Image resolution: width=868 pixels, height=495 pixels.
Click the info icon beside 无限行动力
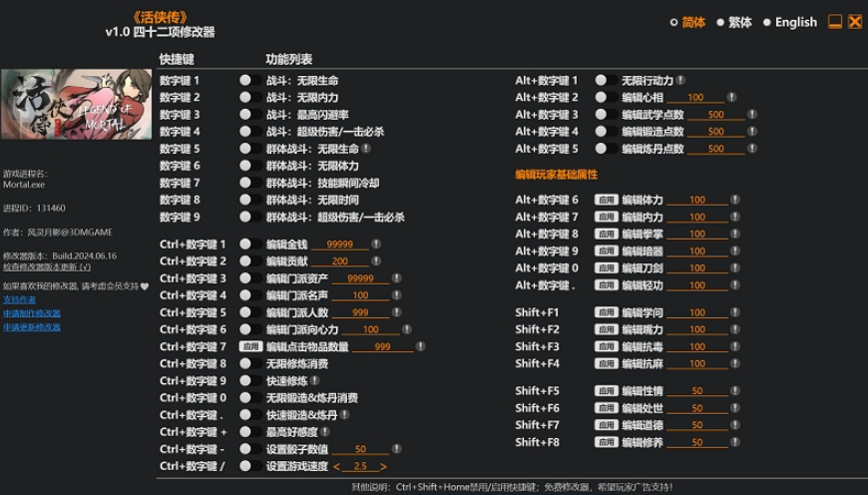tap(680, 80)
